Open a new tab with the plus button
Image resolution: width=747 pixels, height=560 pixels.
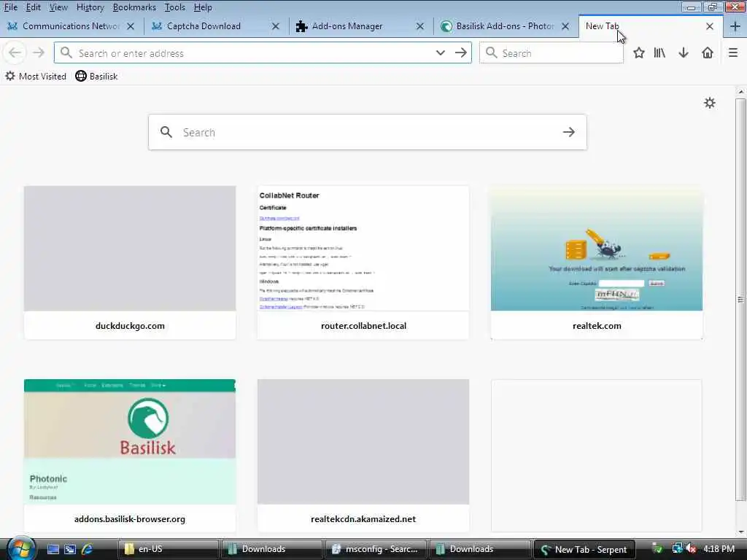point(735,27)
